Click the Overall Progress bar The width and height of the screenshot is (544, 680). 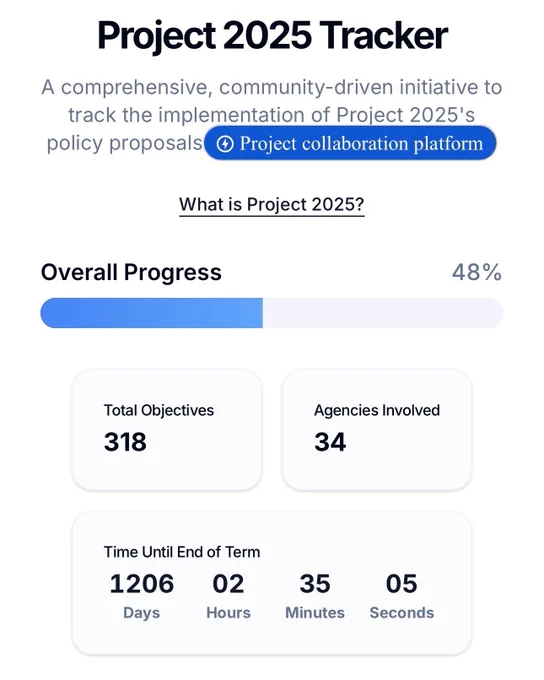pos(272,313)
